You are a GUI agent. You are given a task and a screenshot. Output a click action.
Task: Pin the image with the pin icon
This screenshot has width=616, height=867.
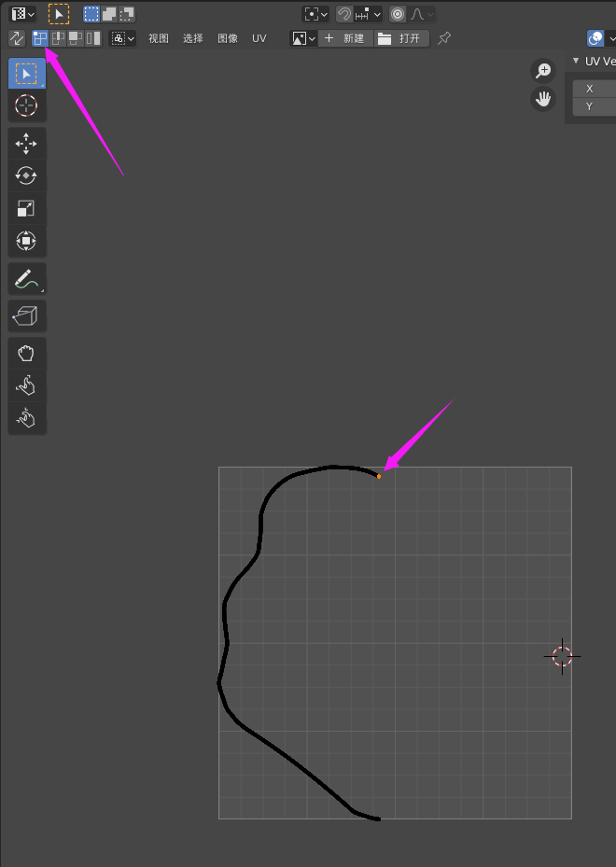[x=444, y=38]
